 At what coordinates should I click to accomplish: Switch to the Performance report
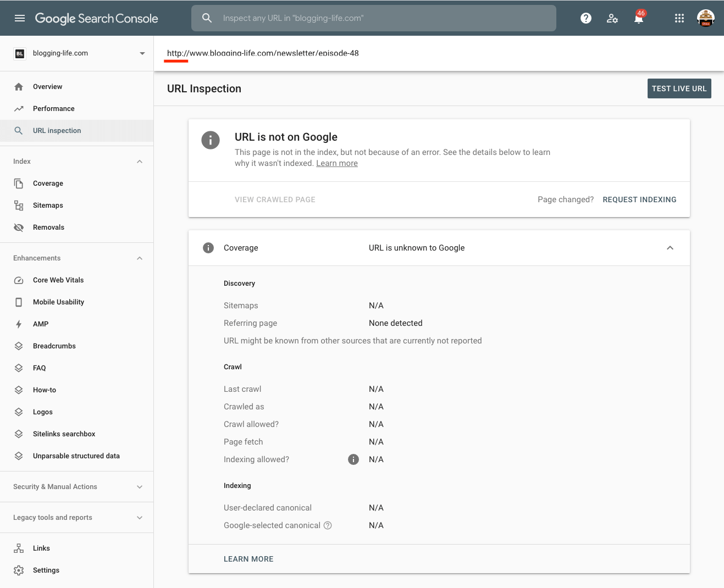point(53,108)
